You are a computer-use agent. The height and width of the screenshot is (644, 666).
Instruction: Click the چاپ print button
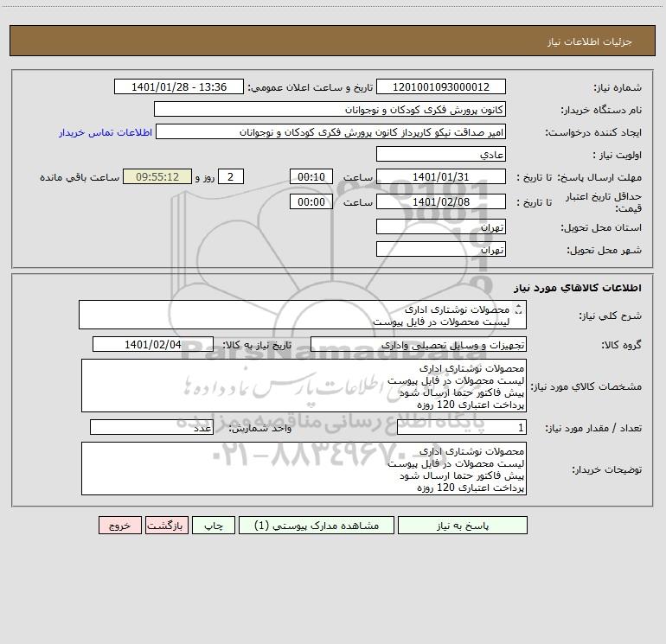(214, 525)
